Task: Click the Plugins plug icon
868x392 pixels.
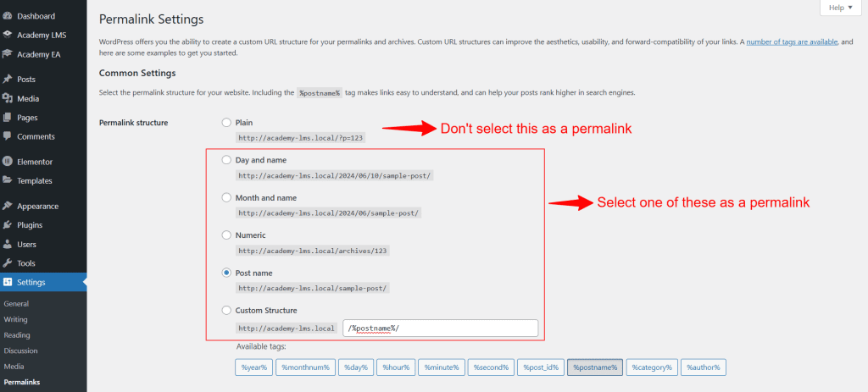Action: click(7, 225)
